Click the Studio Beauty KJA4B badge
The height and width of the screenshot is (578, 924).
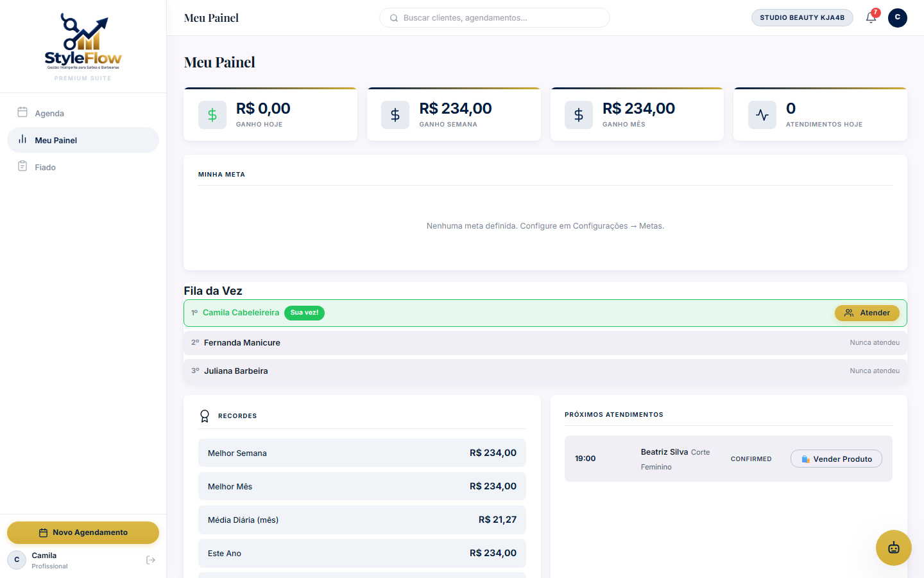point(802,18)
